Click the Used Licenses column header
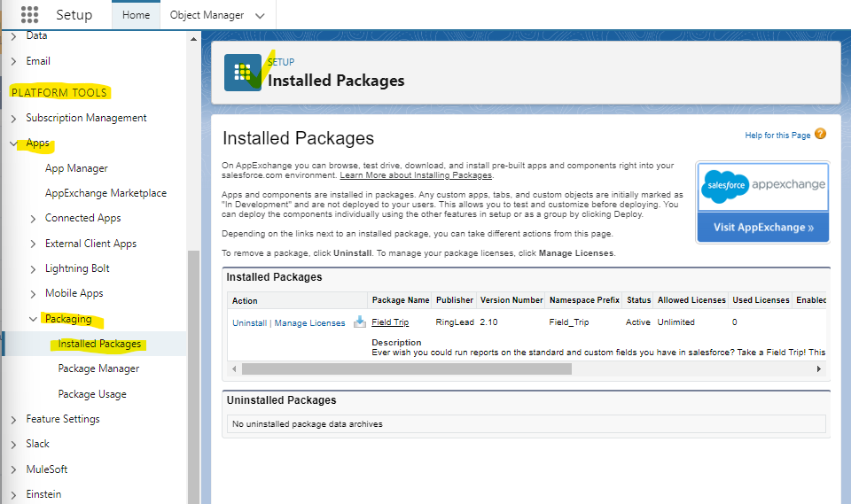Screen dimensions: 851x504 point(761,300)
